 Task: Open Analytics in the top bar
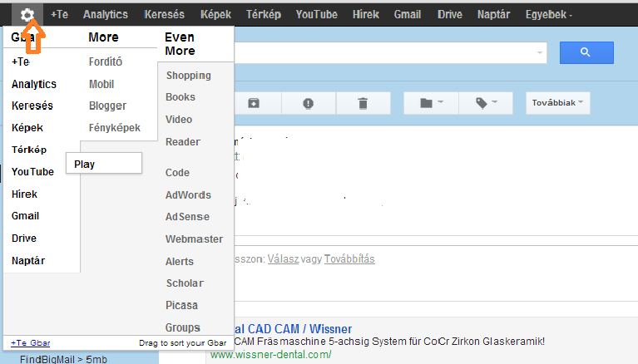106,15
